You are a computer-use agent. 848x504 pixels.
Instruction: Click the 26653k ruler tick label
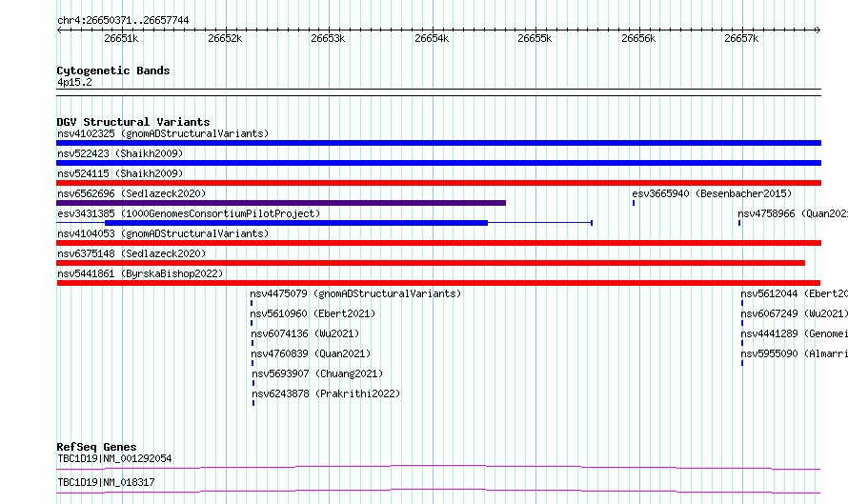pos(328,38)
